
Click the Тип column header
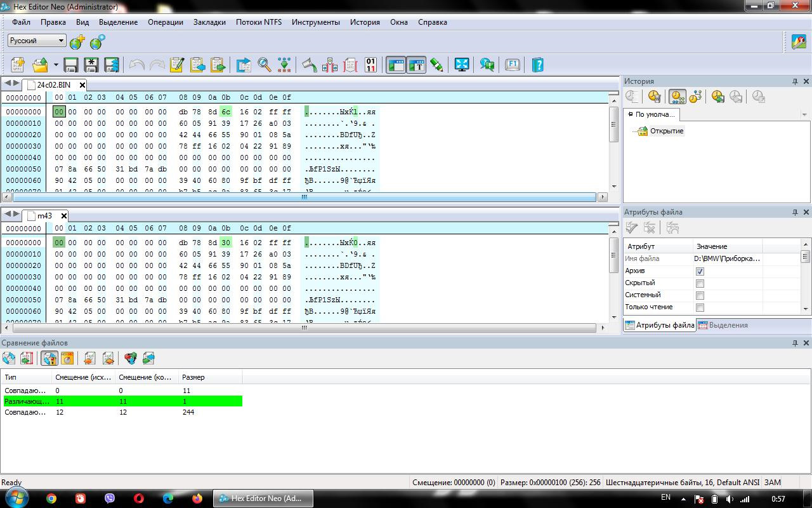26,377
